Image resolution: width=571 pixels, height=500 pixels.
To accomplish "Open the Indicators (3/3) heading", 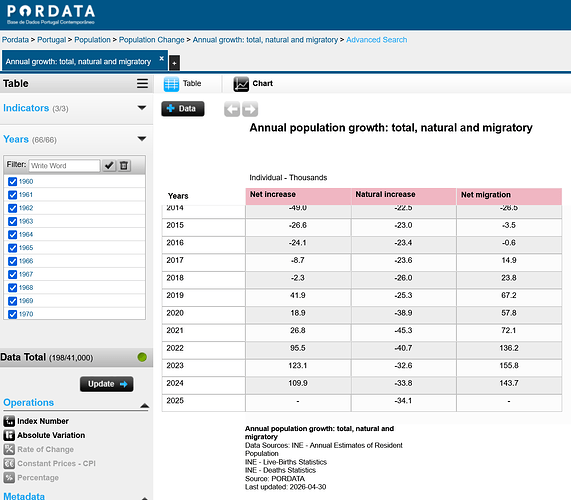I will [36, 108].
